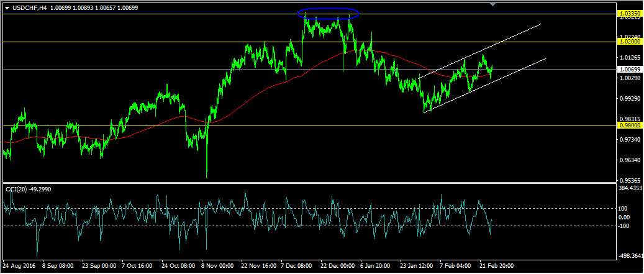Screen dimensions: 644x274
Task: Select the lower white channel trend line
Action: [484, 86]
